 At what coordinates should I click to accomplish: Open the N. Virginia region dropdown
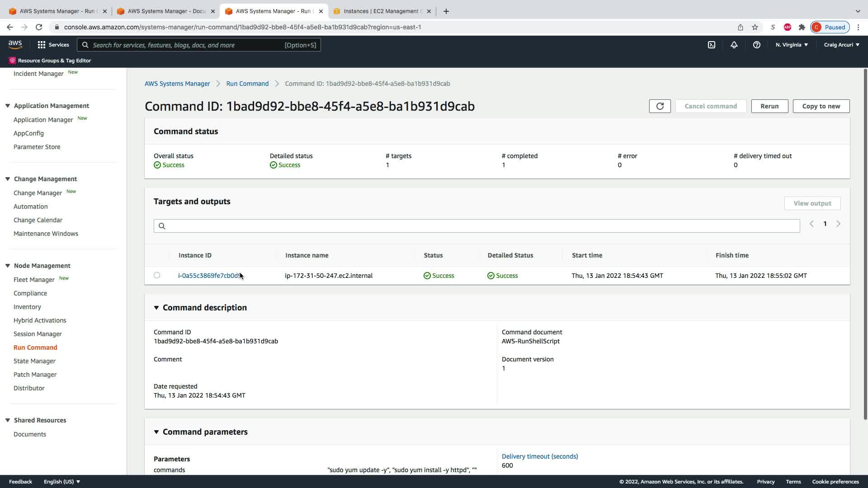tap(792, 45)
